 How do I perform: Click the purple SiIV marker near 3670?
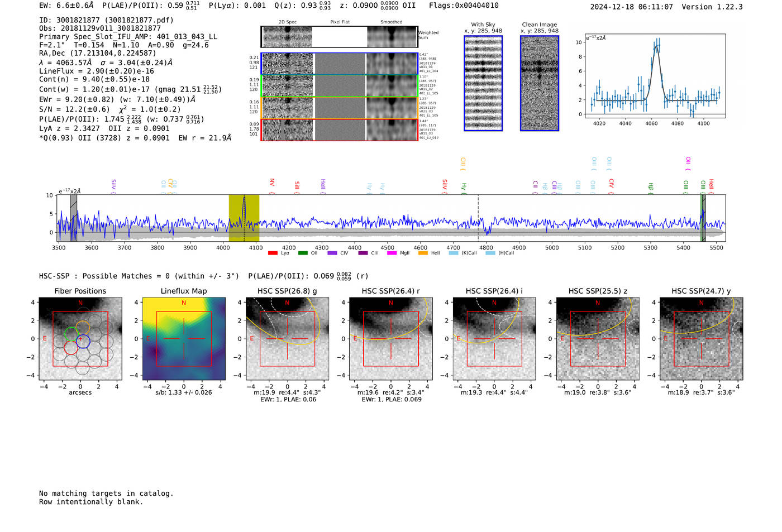pos(114,186)
